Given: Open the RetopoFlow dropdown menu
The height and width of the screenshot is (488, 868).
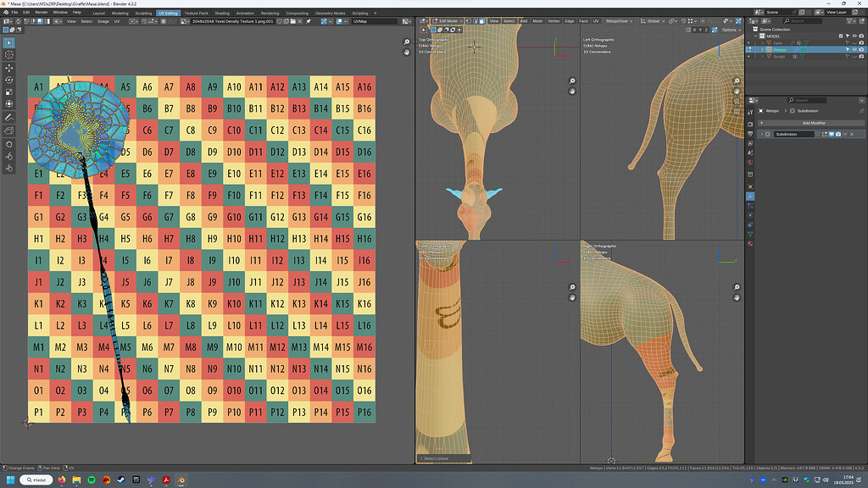Looking at the screenshot, I should pos(619,21).
